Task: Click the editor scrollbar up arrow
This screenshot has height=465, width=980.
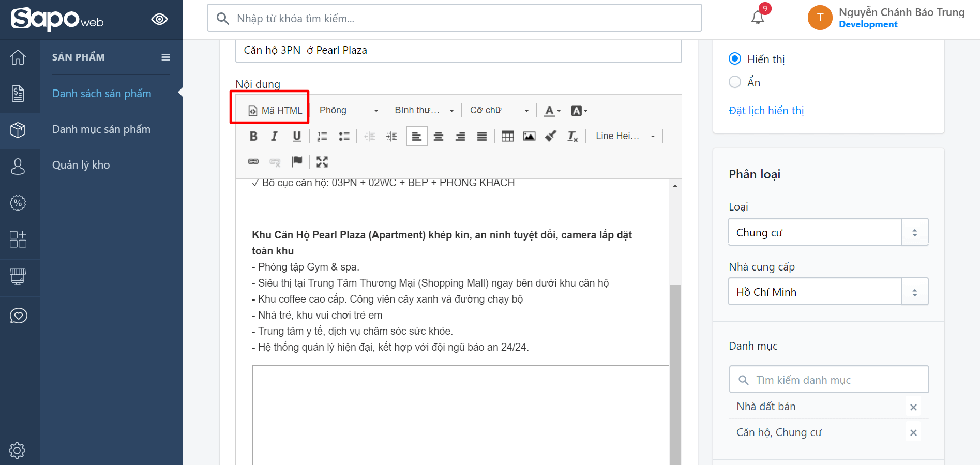Action: click(x=675, y=186)
